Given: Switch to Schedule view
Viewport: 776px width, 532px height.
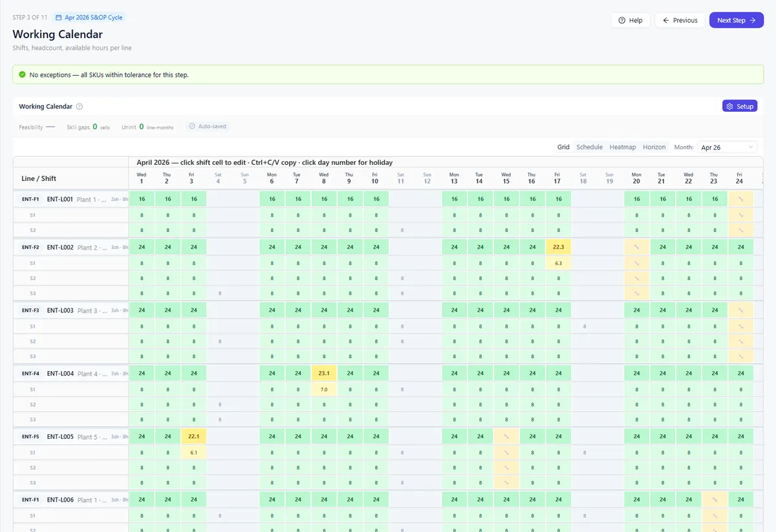Looking at the screenshot, I should pos(590,147).
